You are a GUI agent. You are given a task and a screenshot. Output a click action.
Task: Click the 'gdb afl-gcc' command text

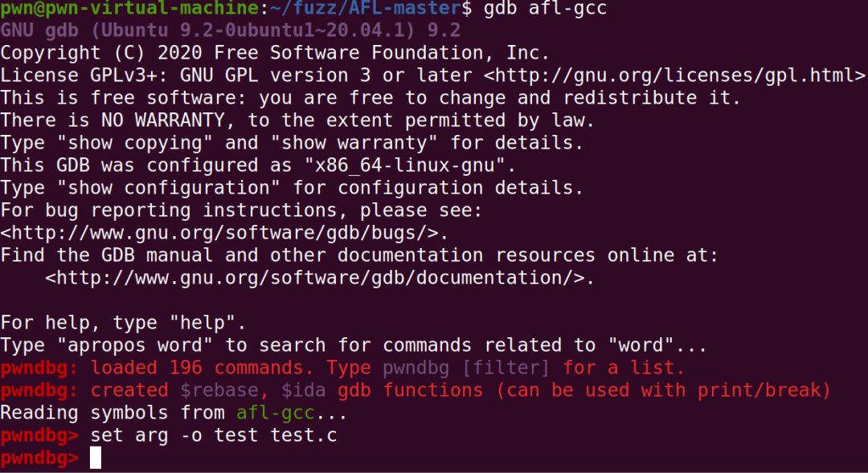tap(545, 8)
